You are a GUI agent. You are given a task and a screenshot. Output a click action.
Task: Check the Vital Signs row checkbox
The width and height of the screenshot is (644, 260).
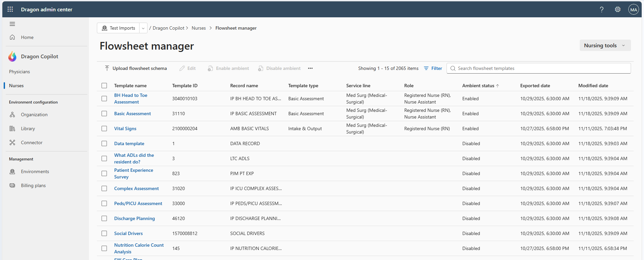(104, 129)
